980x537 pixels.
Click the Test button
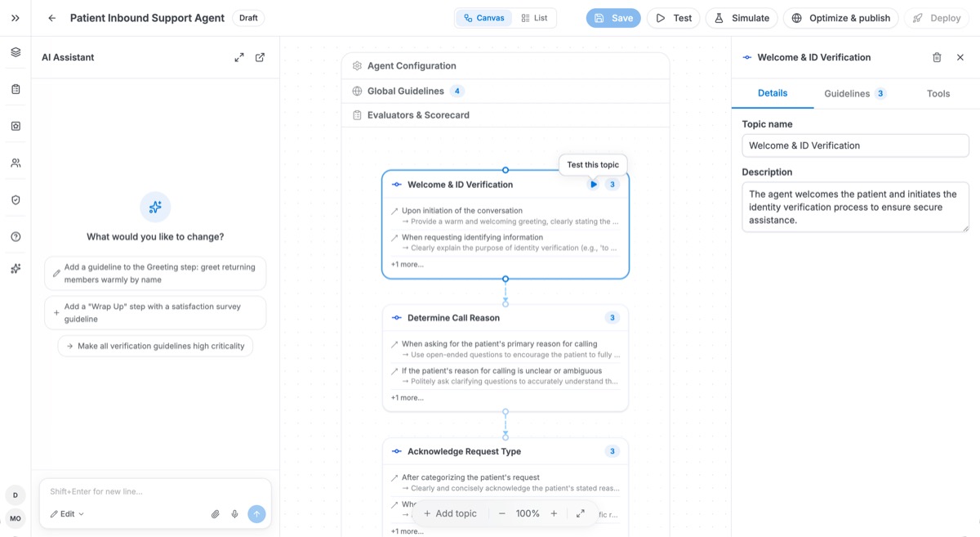(674, 18)
